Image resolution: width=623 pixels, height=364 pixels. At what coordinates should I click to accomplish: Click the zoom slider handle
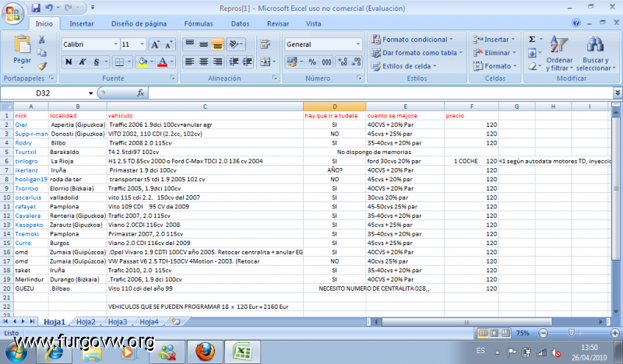(572, 333)
